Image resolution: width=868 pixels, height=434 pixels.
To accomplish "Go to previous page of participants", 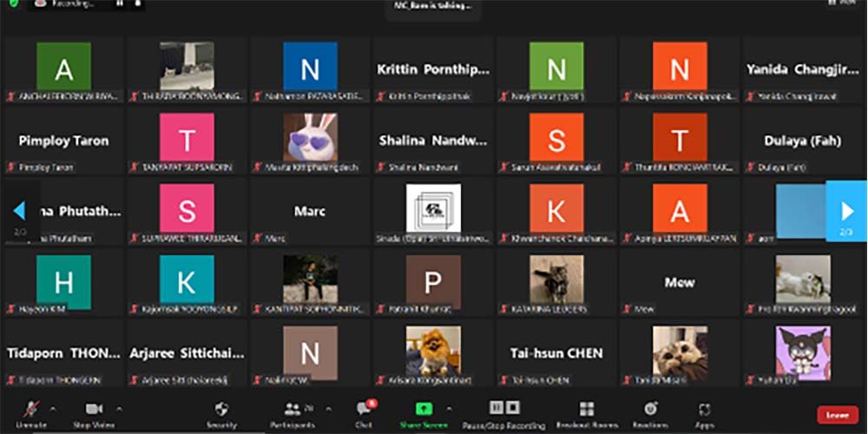I will [19, 211].
